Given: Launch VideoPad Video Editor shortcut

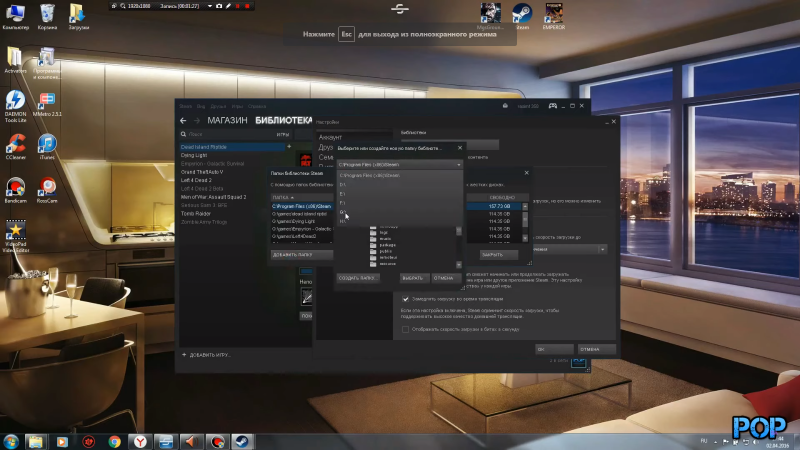Looking at the screenshot, I should click(15, 236).
